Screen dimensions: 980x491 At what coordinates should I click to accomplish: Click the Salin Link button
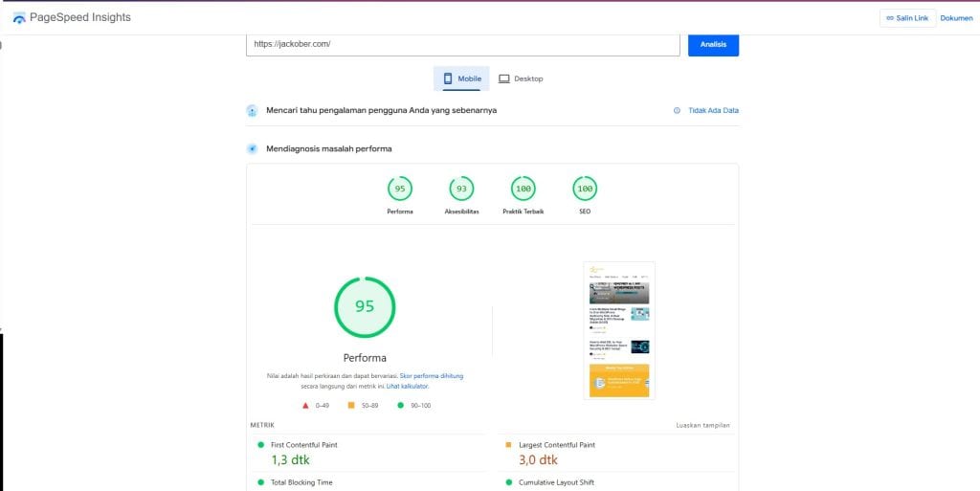point(907,18)
